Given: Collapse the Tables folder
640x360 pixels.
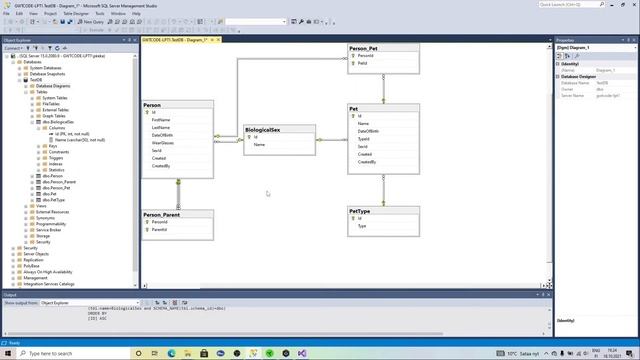Looking at the screenshot, I should coord(26,92).
